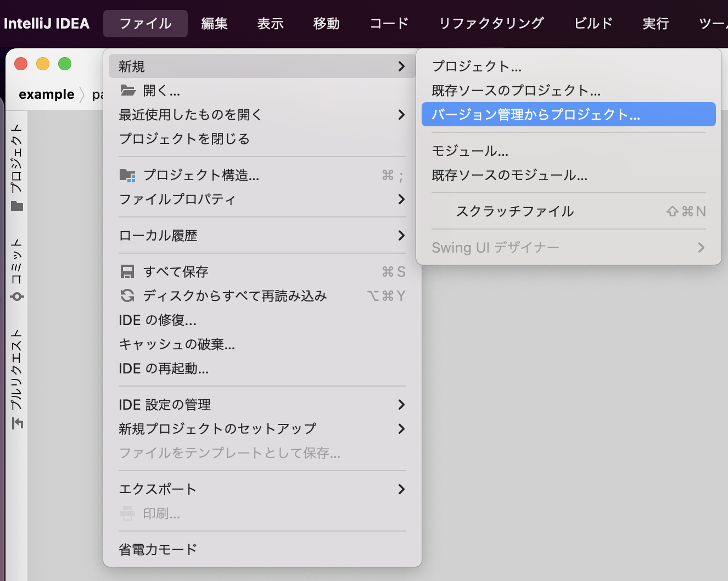
Task: Open プロジェクト構造... dialog
Action: (x=262, y=175)
